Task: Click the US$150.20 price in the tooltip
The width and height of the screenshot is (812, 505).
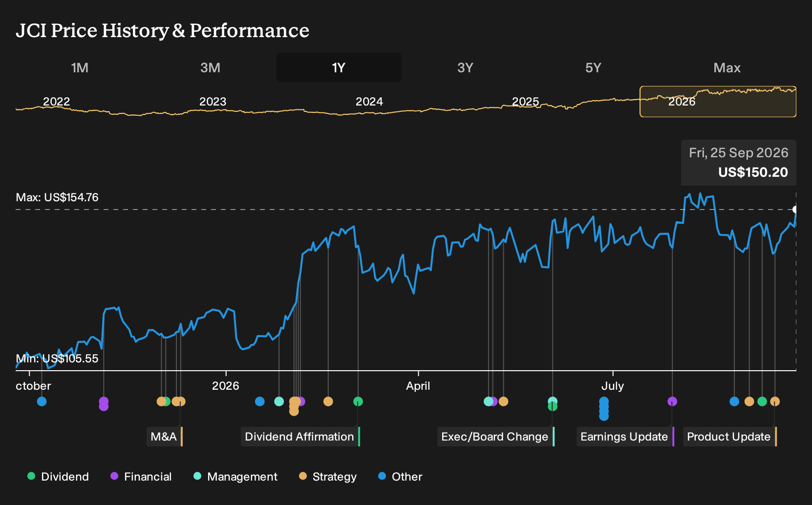Action: pos(753,172)
